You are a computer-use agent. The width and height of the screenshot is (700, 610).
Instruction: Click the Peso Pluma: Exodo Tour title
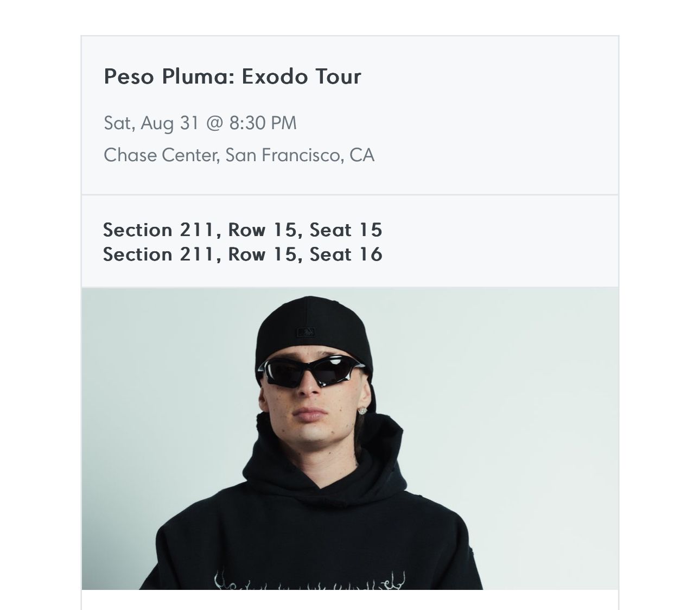pyautogui.click(x=232, y=77)
